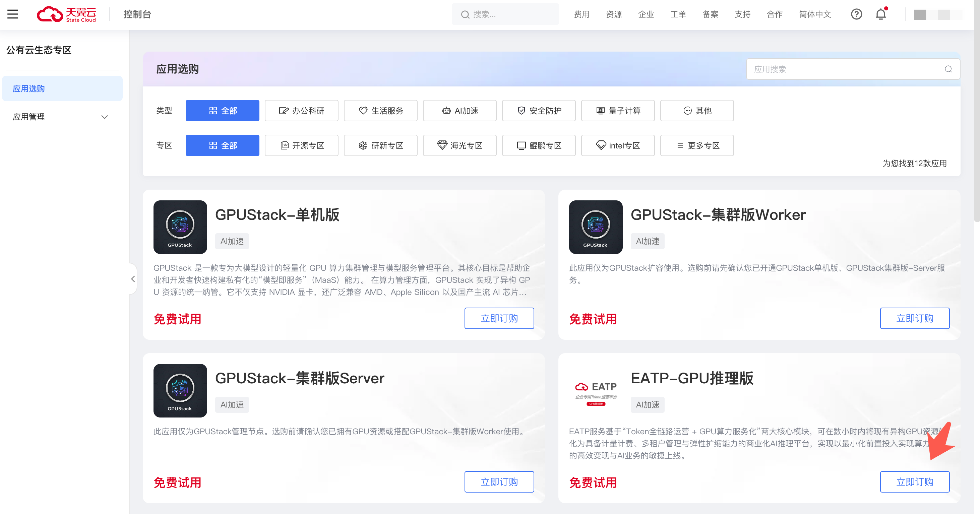Click the EATP-GPU推理版 app logo

point(595,390)
